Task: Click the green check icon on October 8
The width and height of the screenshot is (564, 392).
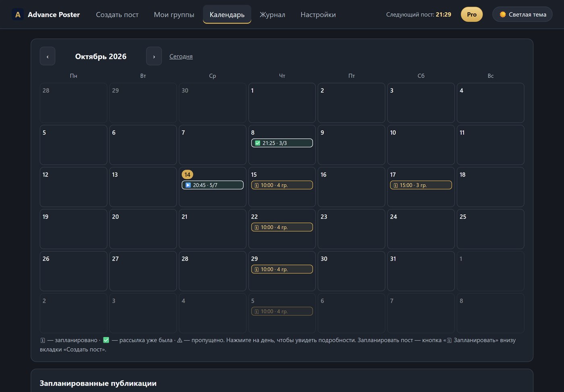Action: (257, 143)
